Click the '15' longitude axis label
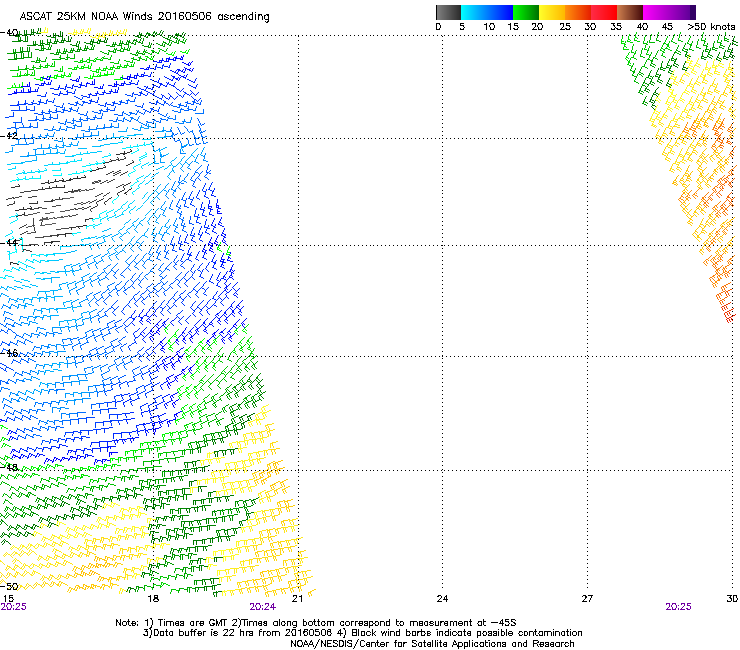740x650 pixels. 8,599
